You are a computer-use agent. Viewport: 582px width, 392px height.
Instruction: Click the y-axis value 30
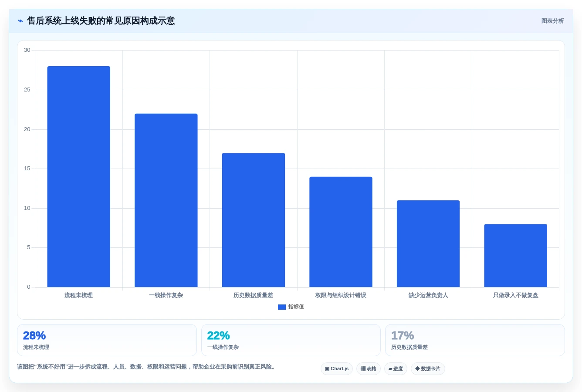point(27,50)
